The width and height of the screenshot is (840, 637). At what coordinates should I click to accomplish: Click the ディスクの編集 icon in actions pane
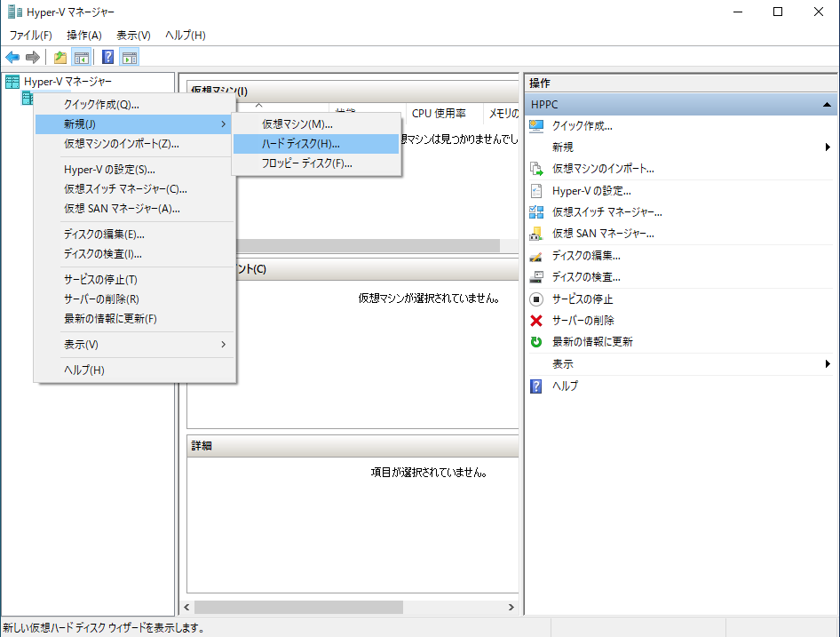[x=536, y=256]
